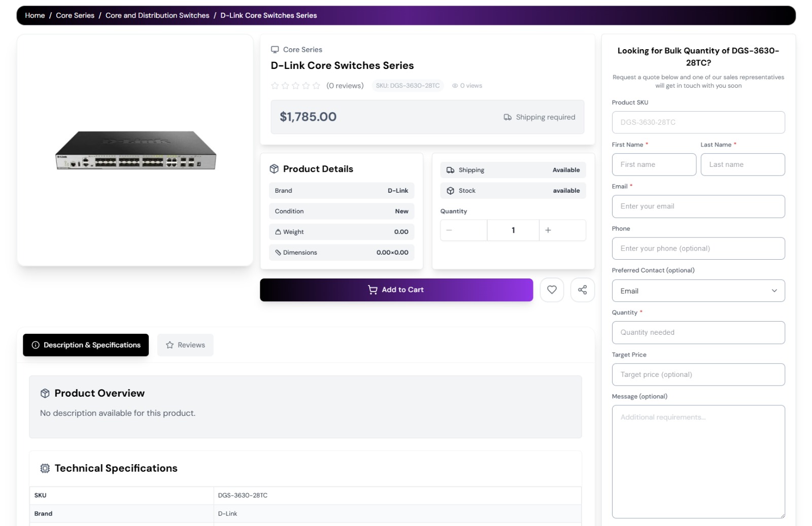Screen dimensions: 812x526
Task: Select Description & Specifications tab
Action: tap(86, 345)
